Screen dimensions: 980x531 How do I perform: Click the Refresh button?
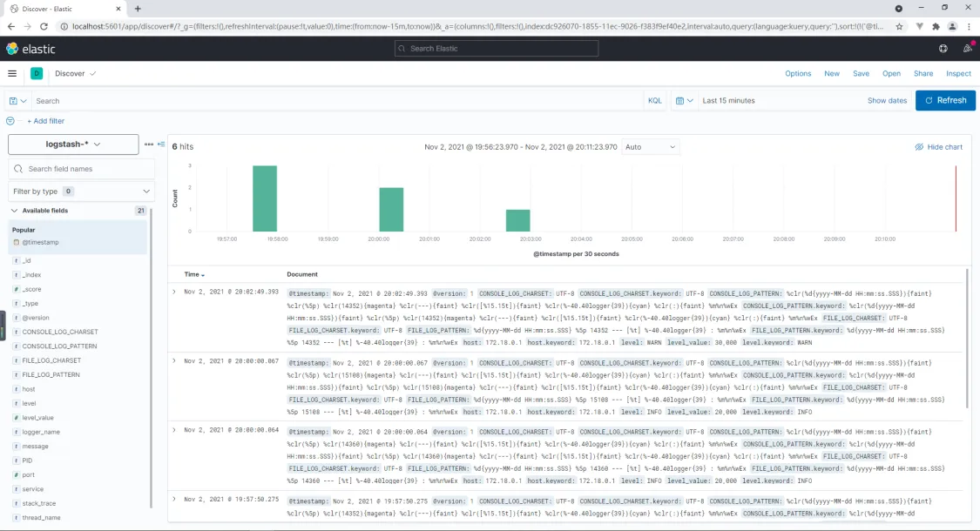pyautogui.click(x=945, y=100)
